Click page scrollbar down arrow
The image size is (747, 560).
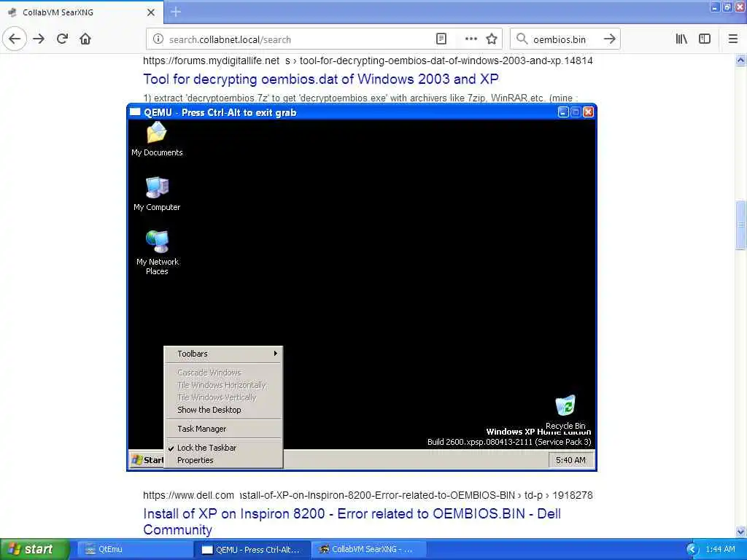click(x=740, y=532)
